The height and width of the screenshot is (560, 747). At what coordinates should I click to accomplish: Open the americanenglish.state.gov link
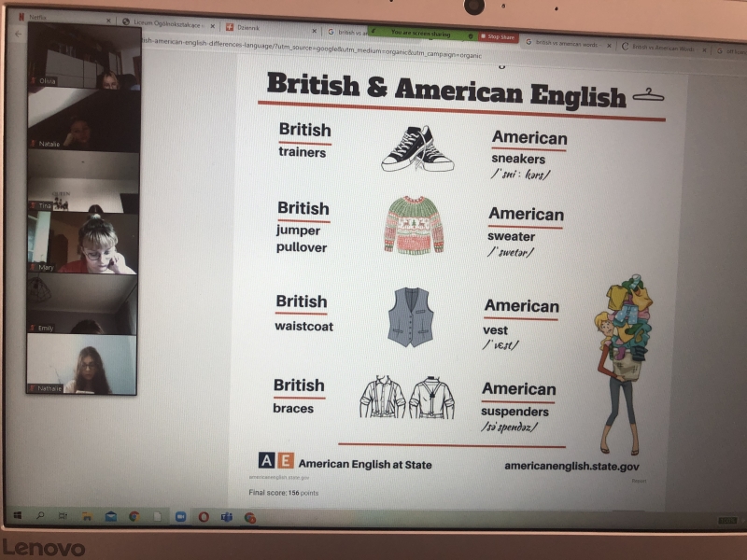coord(571,466)
